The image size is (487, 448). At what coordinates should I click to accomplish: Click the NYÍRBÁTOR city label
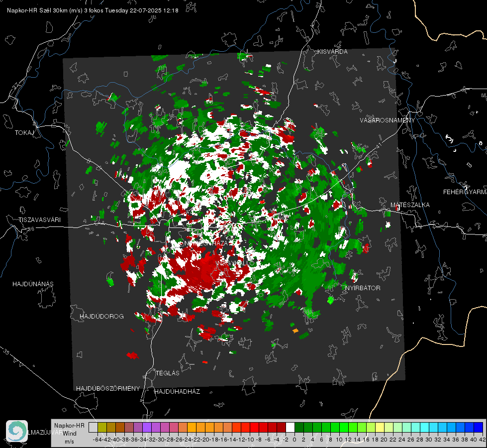pyautogui.click(x=363, y=288)
